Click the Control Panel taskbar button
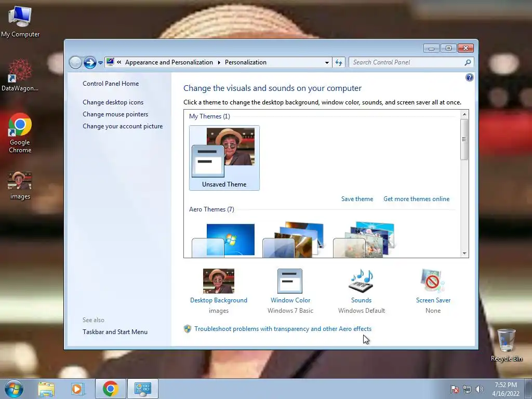 coord(142,389)
